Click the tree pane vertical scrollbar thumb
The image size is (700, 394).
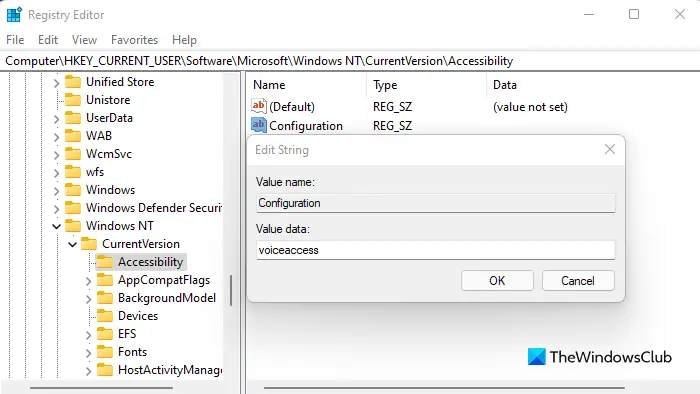coord(231,290)
